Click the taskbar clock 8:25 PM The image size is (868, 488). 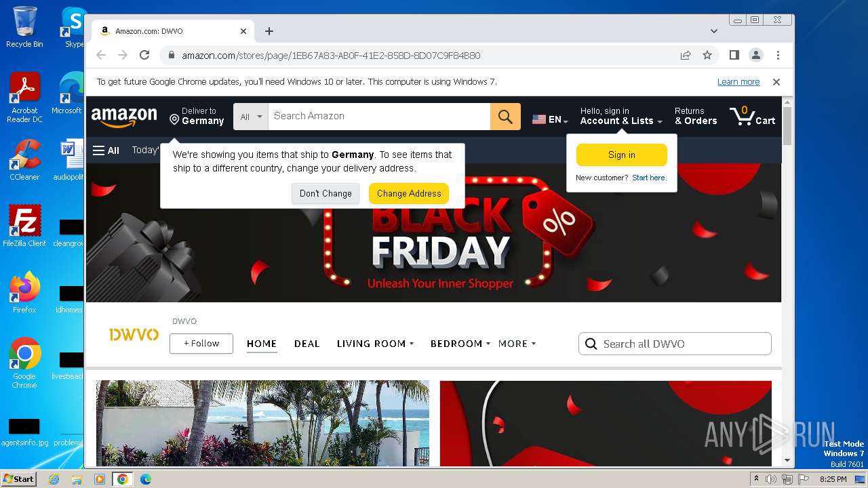pos(833,479)
